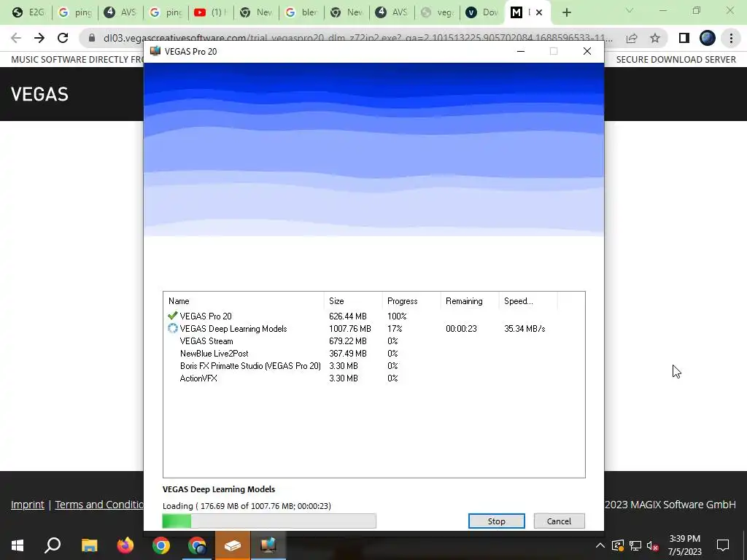
Task: Open the orange highlighted taskbar app
Action: (x=233, y=545)
